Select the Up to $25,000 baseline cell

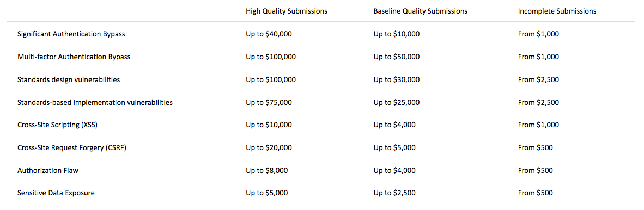(x=396, y=102)
